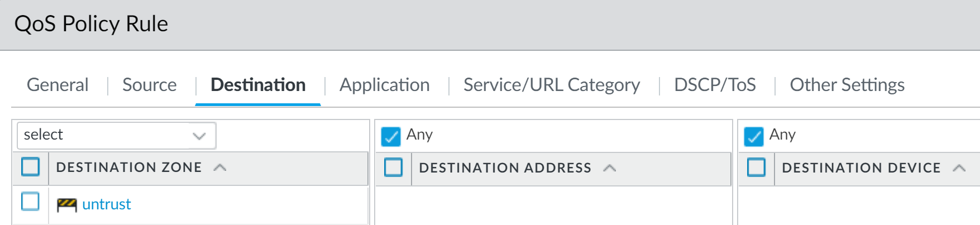This screenshot has width=980, height=225.
Task: Click the Destination Zone column header
Action: pyautogui.click(x=129, y=167)
